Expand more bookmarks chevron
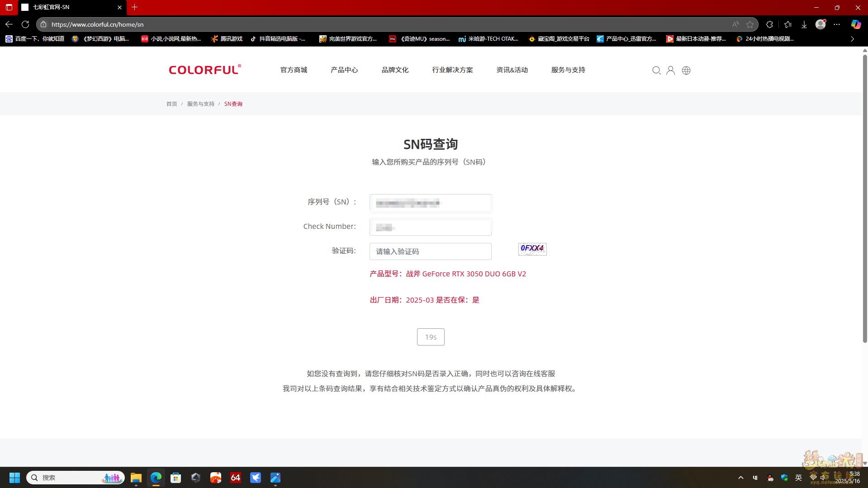Image resolution: width=868 pixels, height=488 pixels. pyautogui.click(x=853, y=39)
